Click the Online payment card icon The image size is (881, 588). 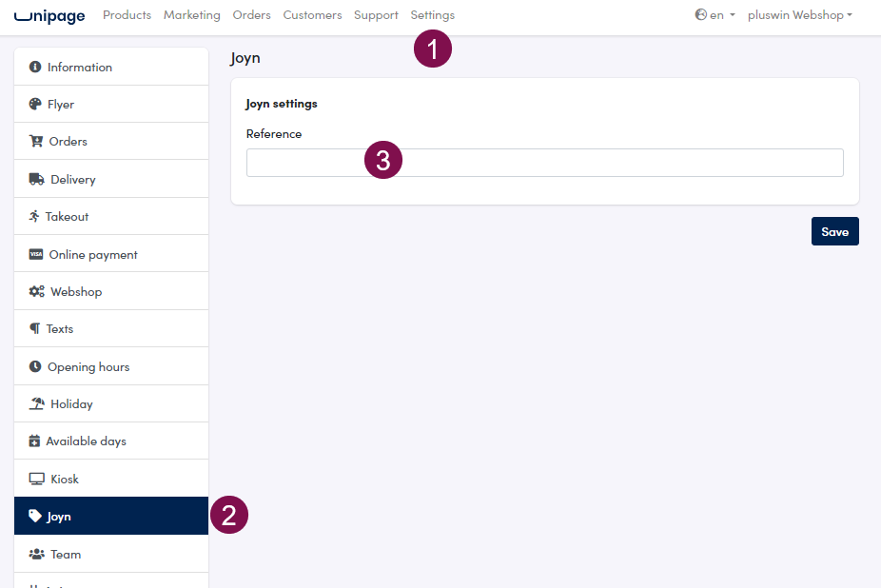[36, 255]
